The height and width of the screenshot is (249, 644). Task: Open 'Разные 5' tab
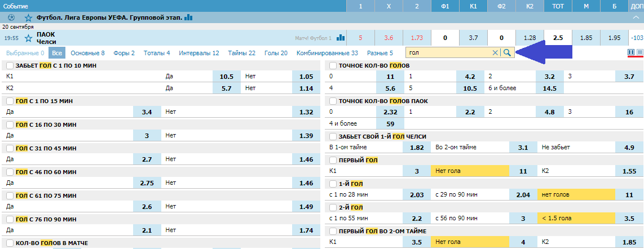click(380, 53)
